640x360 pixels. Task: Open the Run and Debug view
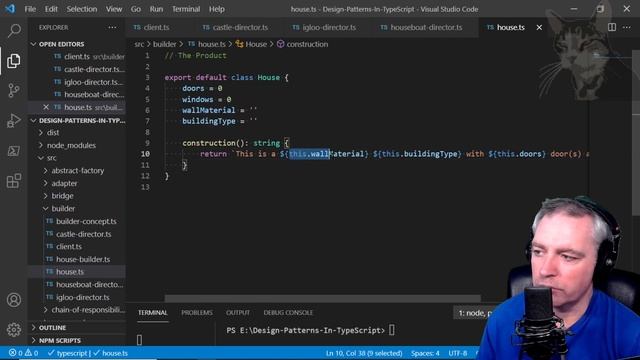(x=14, y=120)
